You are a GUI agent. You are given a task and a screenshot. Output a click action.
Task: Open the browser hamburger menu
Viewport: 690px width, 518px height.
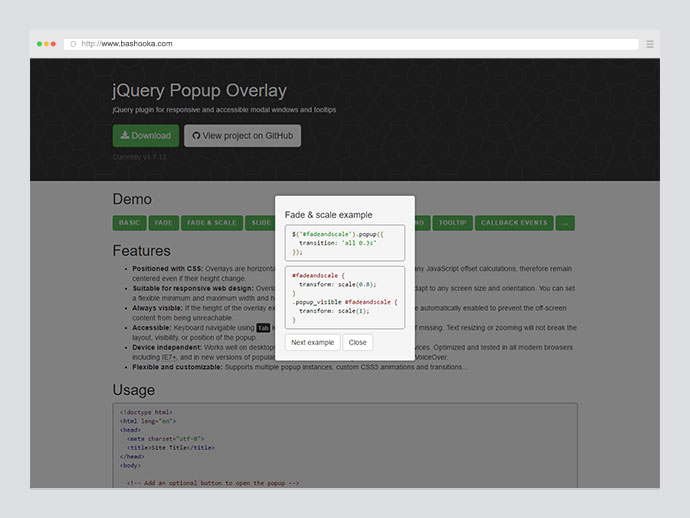(x=650, y=44)
